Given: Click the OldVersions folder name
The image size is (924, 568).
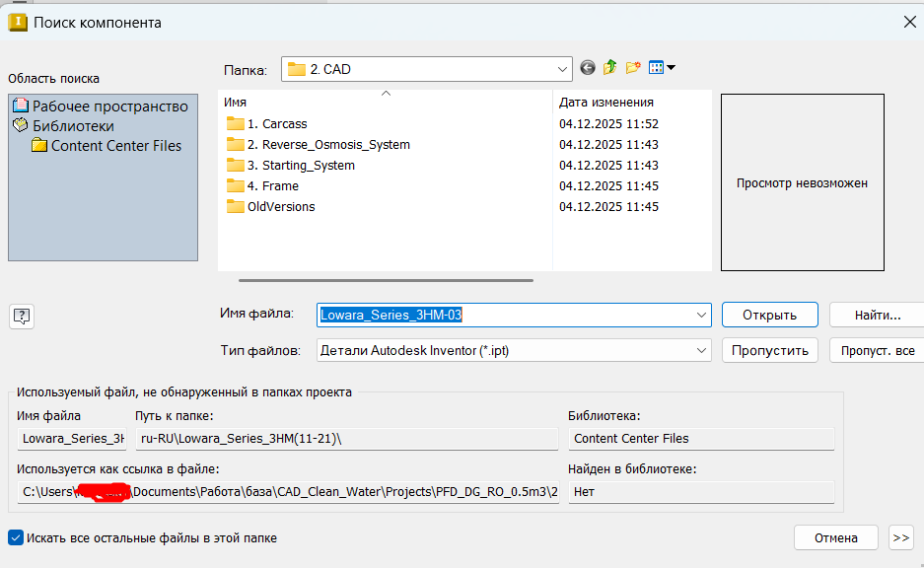Looking at the screenshot, I should [281, 206].
